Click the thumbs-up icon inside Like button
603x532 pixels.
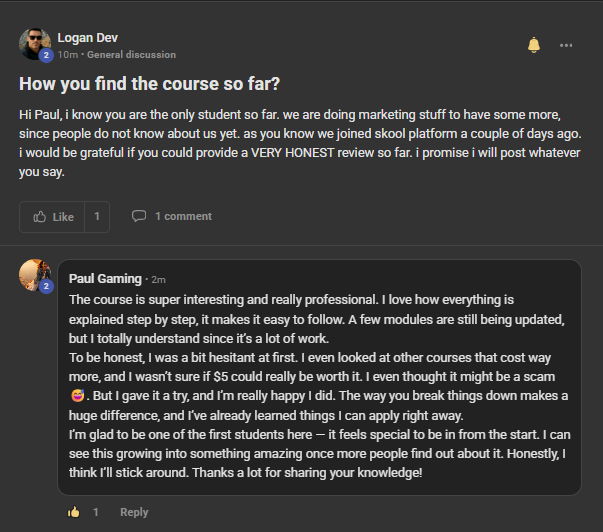[x=40, y=217]
